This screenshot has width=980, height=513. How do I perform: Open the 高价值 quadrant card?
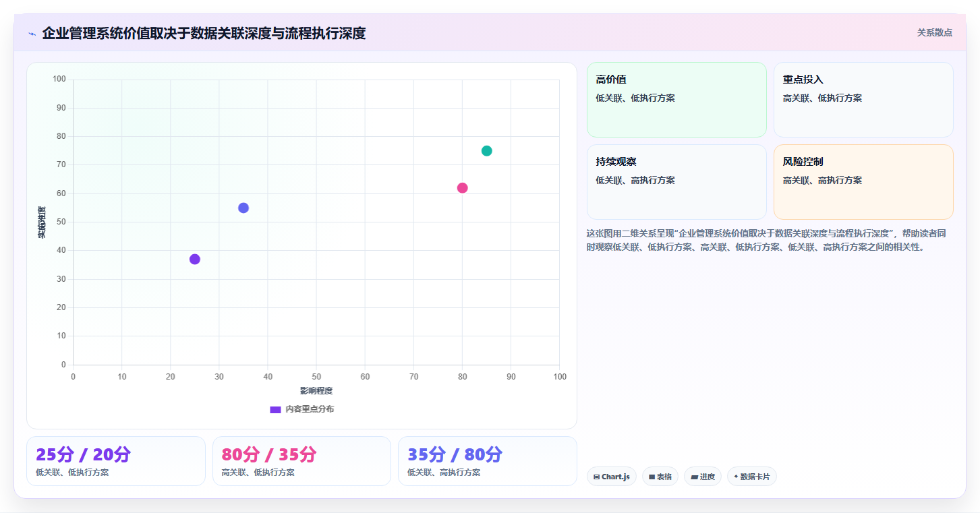[x=676, y=100]
